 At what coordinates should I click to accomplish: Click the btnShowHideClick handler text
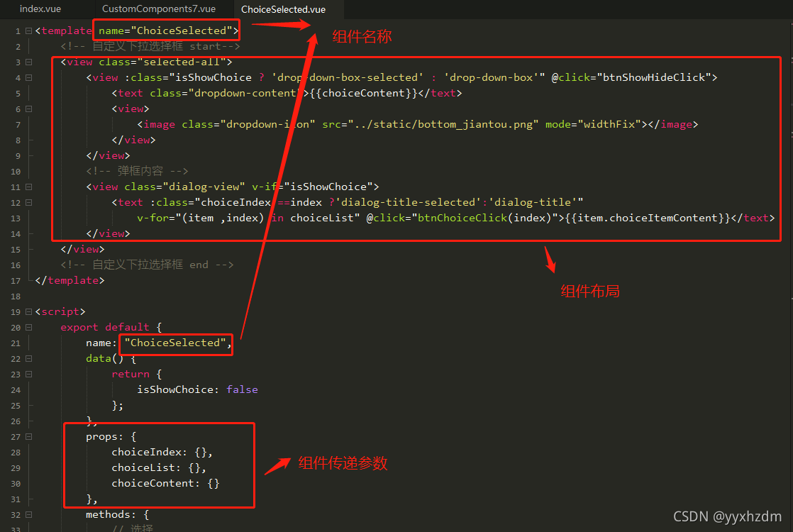(654, 77)
